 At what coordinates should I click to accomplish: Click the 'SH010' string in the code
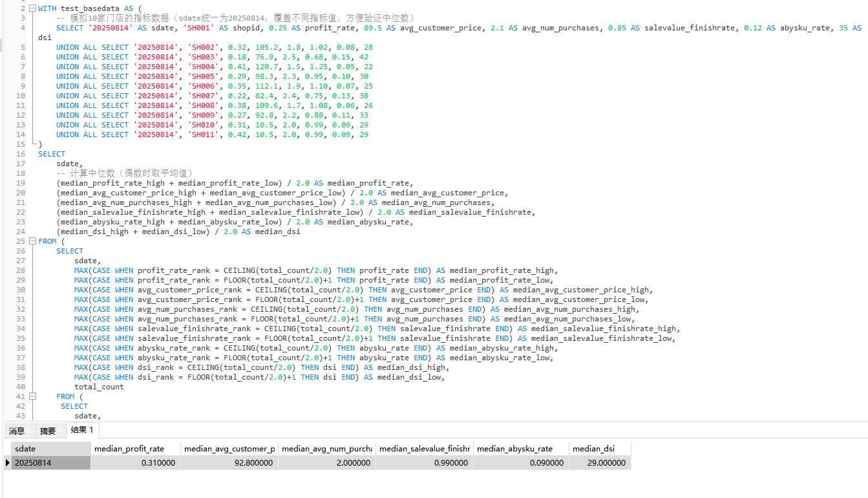tap(204, 125)
